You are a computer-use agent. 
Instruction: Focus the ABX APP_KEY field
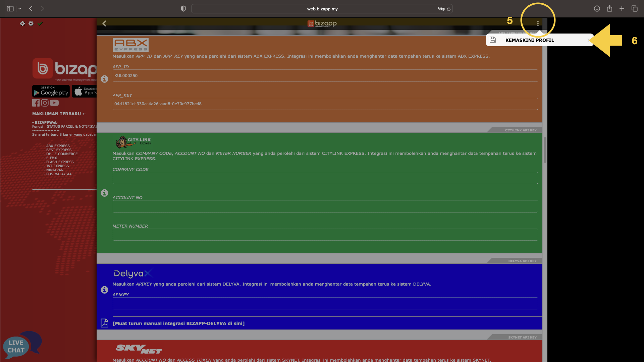[325, 104]
